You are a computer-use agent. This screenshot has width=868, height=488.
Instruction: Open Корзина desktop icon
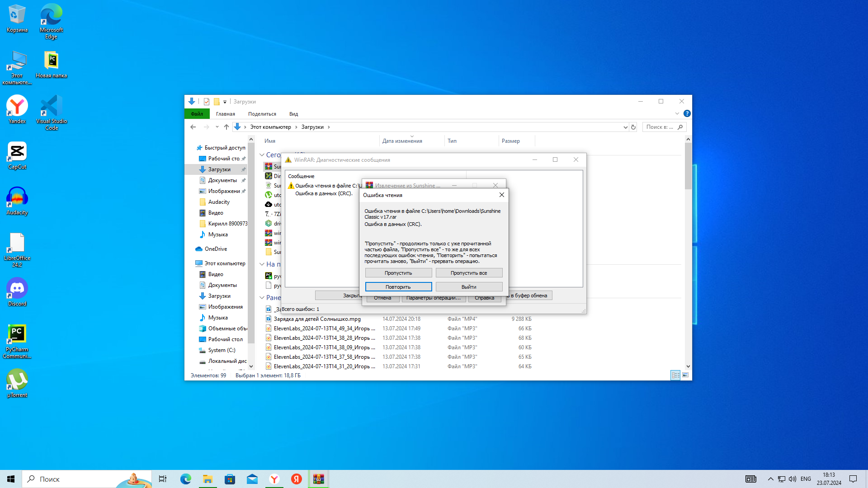coord(17,19)
